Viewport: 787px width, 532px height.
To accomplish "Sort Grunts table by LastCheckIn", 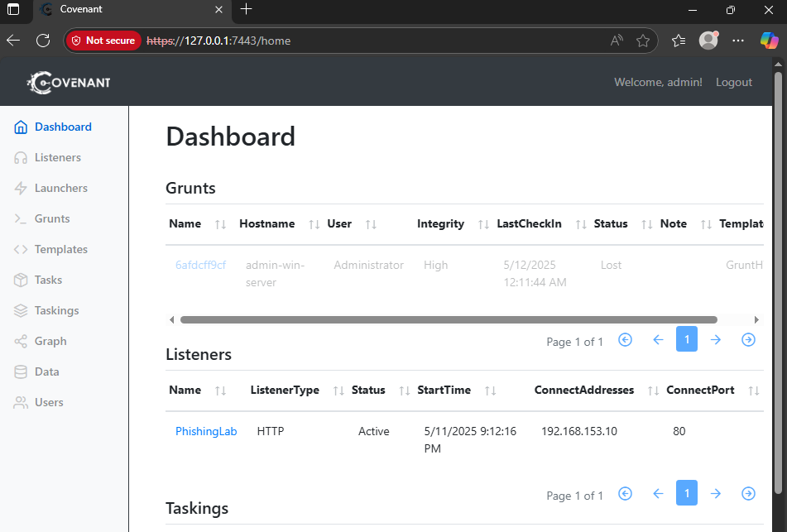I will click(581, 224).
